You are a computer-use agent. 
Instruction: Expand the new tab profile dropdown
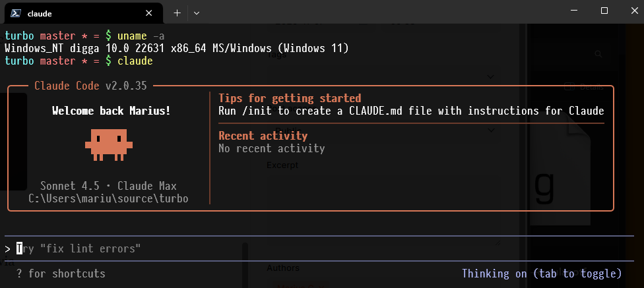[x=197, y=13]
